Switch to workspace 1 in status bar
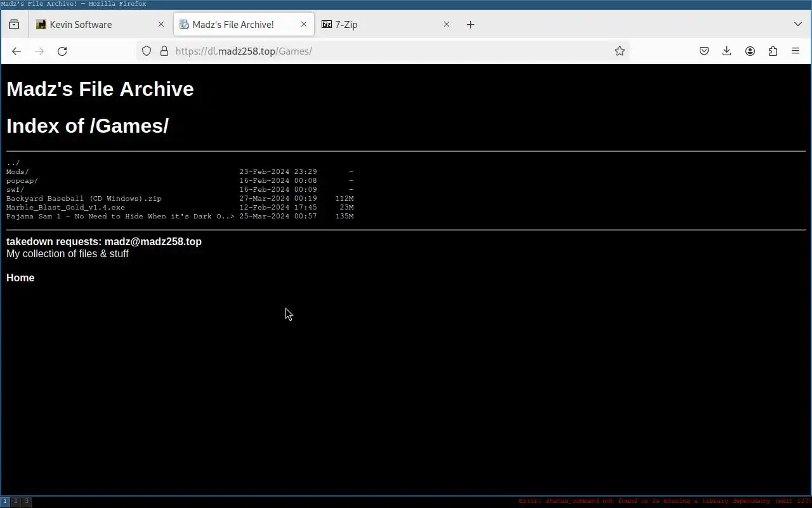812x508 pixels. 5,501
